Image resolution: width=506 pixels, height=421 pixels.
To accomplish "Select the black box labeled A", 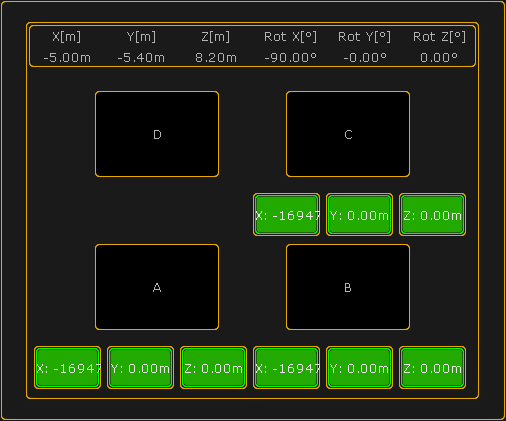I will point(157,287).
